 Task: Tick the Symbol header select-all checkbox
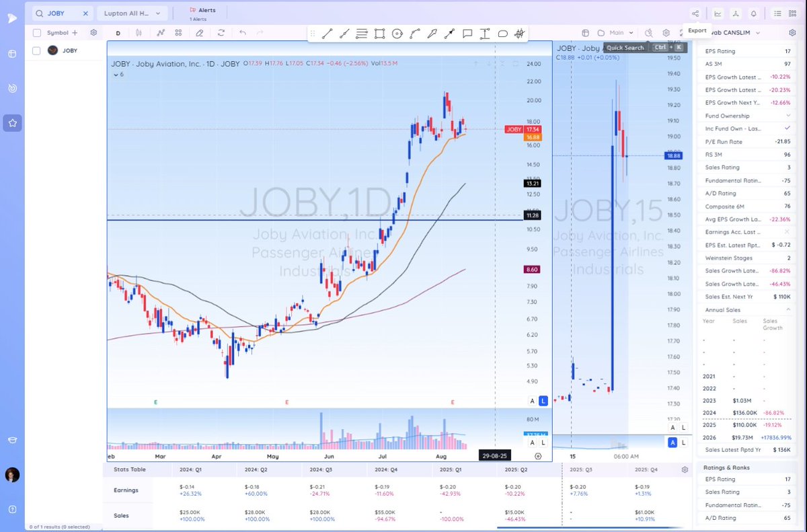click(37, 32)
